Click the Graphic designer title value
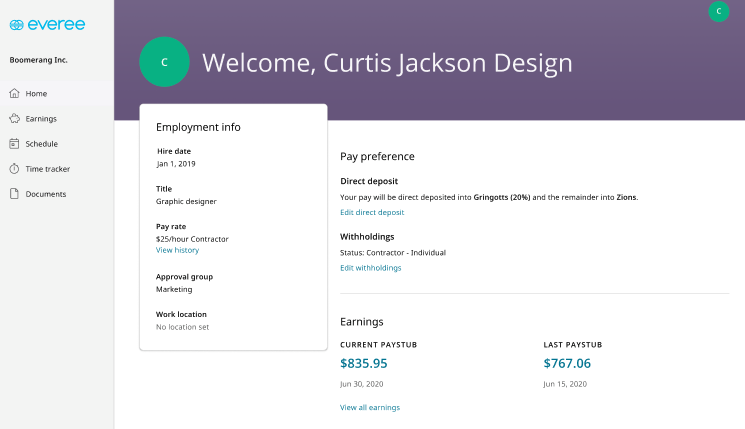 coord(186,201)
